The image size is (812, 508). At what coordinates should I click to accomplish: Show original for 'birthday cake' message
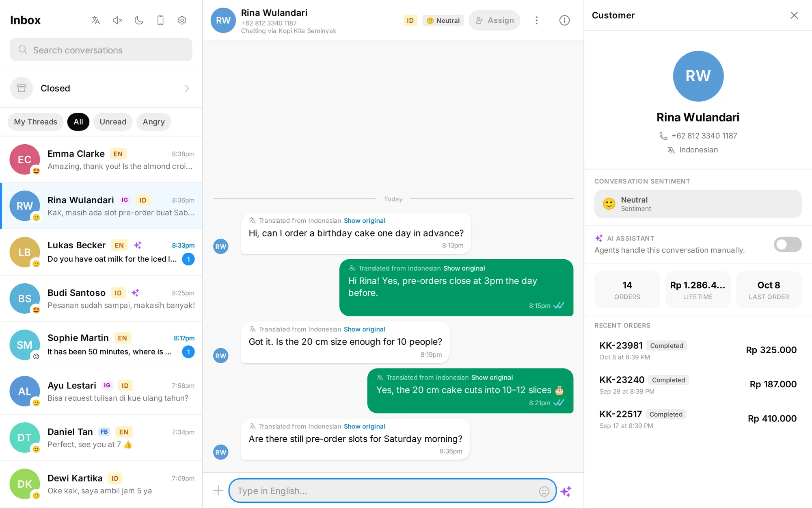pos(364,221)
